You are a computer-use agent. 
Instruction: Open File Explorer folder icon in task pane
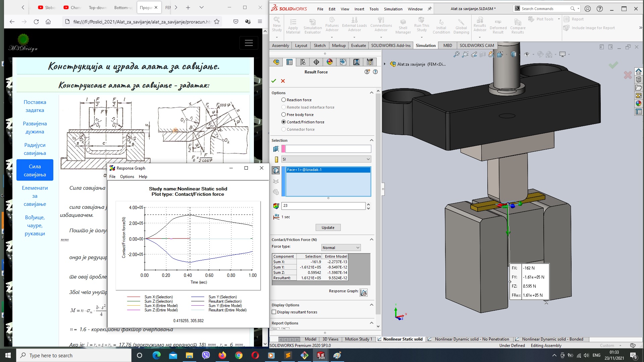tap(639, 87)
